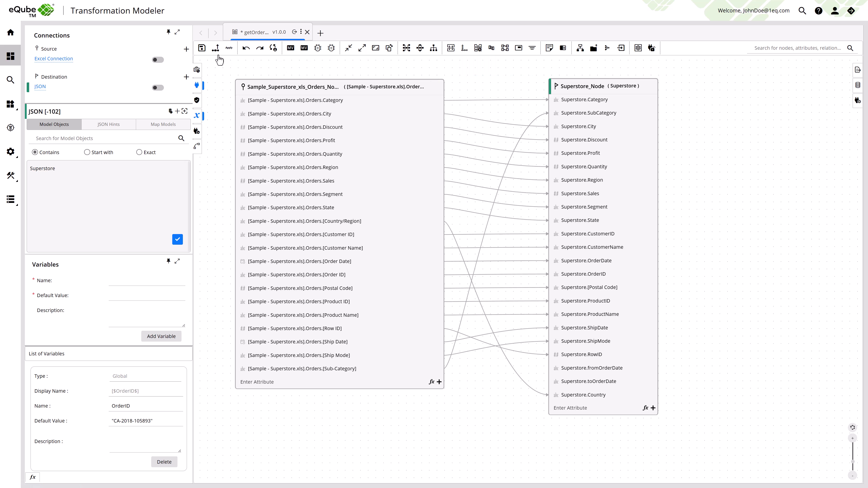
Task: Click the import arrow-into-box icon
Action: point(621,48)
